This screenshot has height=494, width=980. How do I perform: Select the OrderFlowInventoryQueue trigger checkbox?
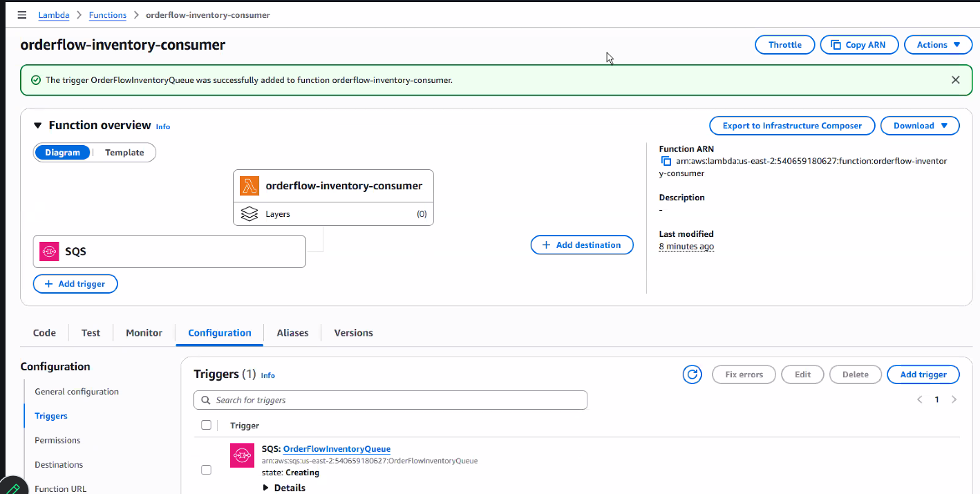click(206, 470)
